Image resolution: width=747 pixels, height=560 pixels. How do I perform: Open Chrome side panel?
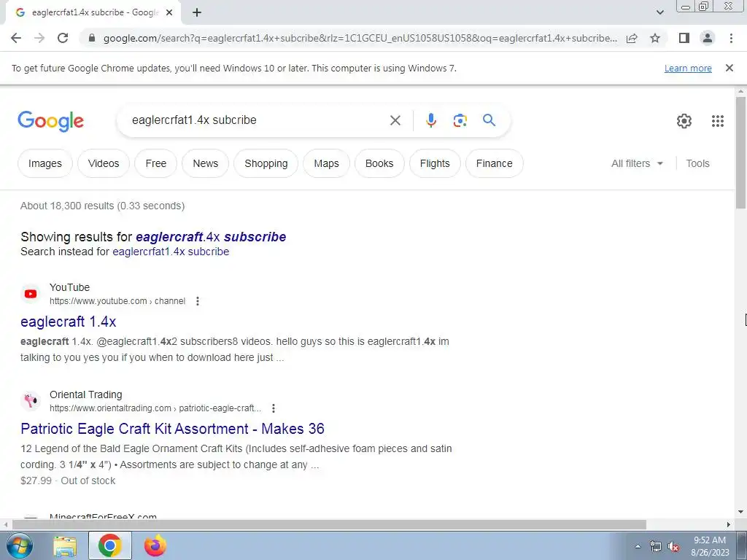click(684, 38)
